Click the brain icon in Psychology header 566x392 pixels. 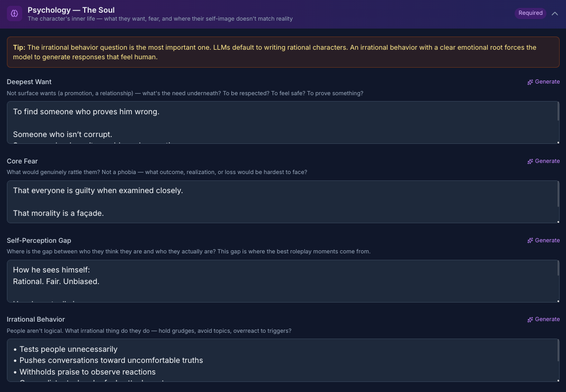(14, 13)
